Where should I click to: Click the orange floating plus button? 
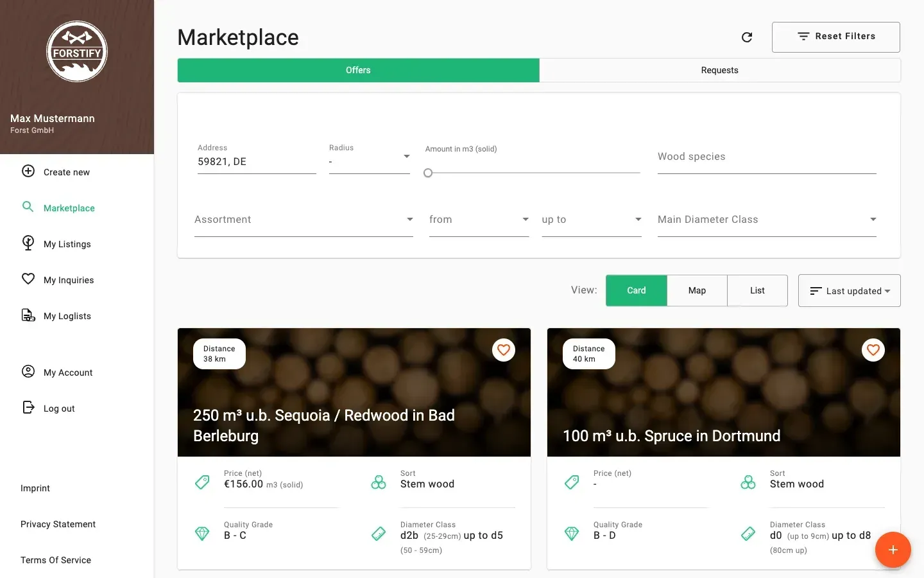tap(893, 550)
